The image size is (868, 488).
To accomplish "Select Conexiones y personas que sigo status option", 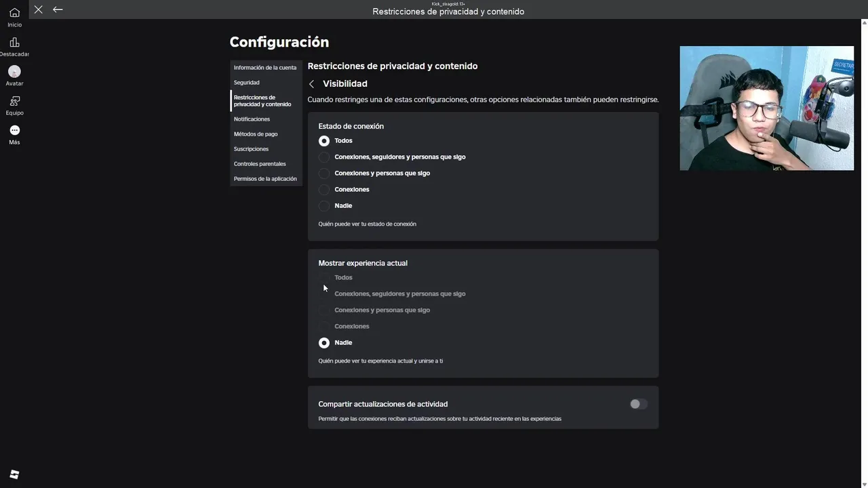I will pyautogui.click(x=324, y=174).
